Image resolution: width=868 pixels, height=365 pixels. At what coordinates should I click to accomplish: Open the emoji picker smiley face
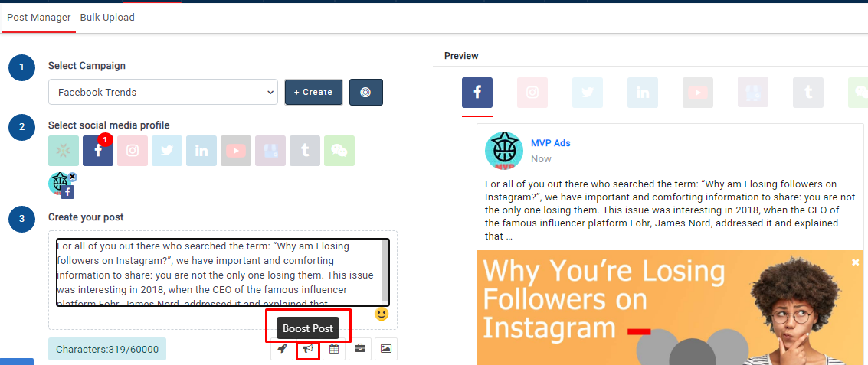click(x=382, y=314)
